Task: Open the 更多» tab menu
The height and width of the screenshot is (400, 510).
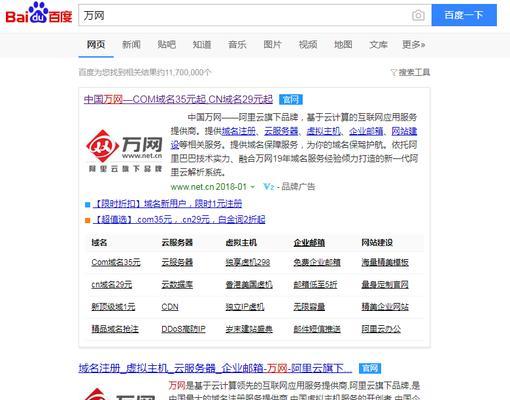Action: tap(413, 44)
